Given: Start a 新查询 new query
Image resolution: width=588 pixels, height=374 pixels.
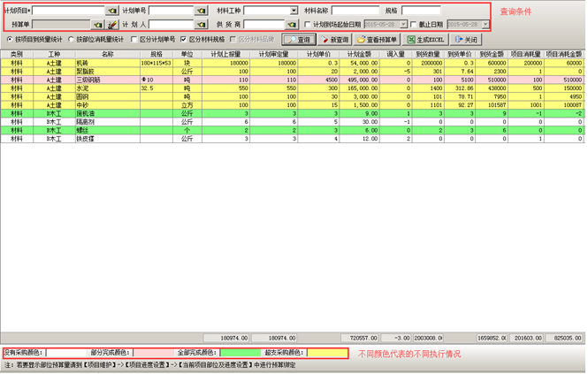Looking at the screenshot, I should (335, 40).
